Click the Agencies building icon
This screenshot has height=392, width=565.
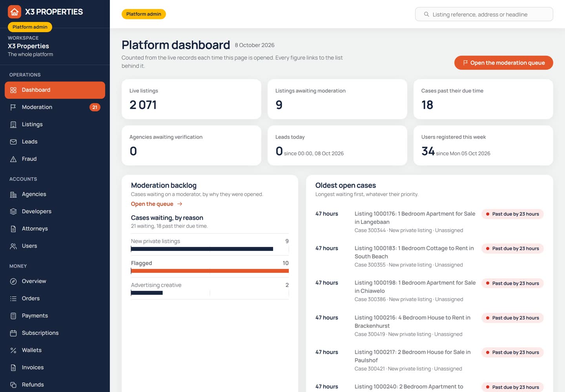click(13, 194)
